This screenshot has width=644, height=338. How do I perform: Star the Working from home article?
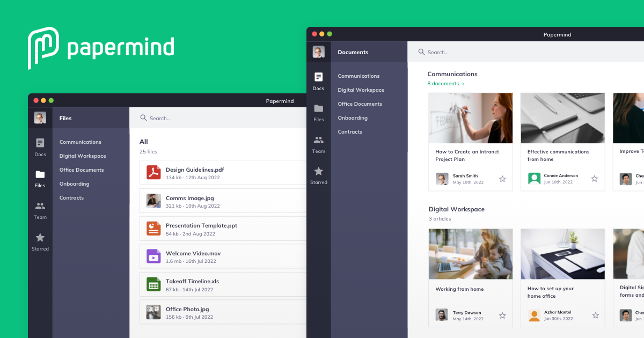(x=502, y=316)
